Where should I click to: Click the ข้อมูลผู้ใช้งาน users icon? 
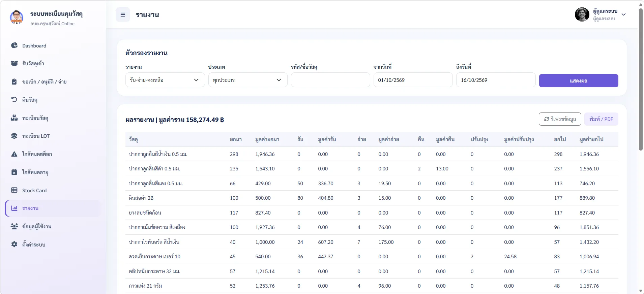(x=14, y=226)
